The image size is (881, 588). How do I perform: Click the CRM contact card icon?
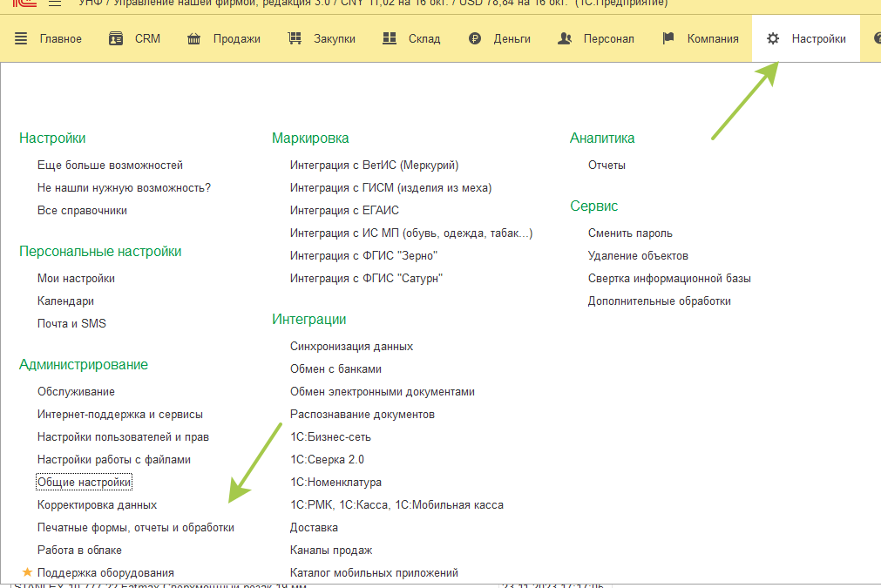coord(116,38)
